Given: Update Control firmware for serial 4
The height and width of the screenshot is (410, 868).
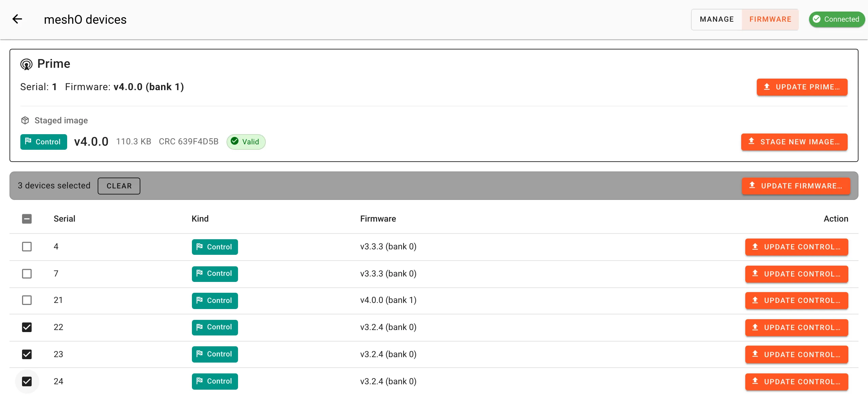Looking at the screenshot, I should coord(796,247).
